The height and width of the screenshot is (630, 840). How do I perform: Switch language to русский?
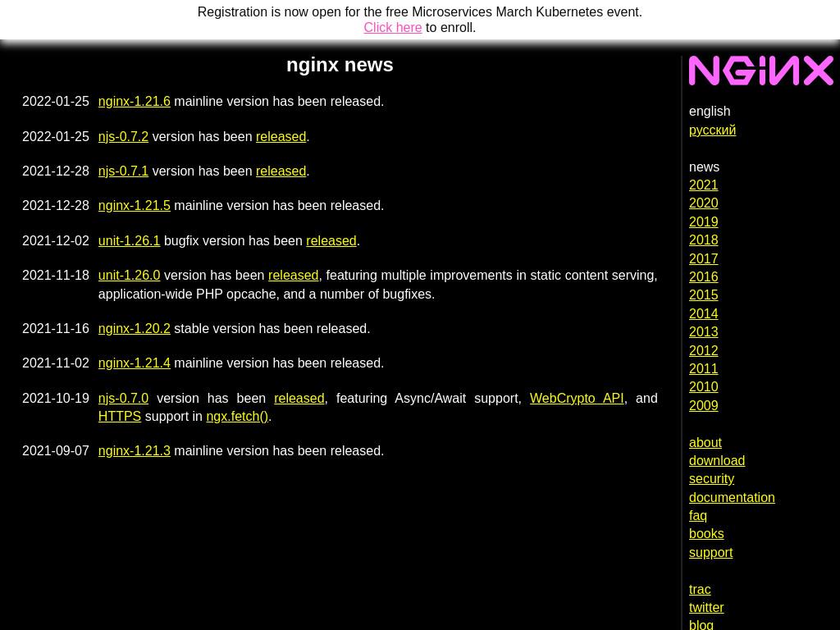712,130
